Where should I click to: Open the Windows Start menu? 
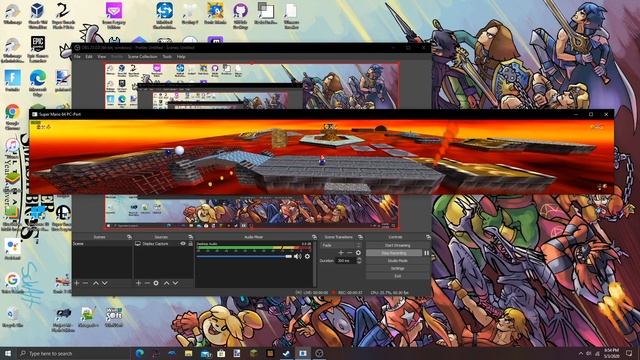8,353
